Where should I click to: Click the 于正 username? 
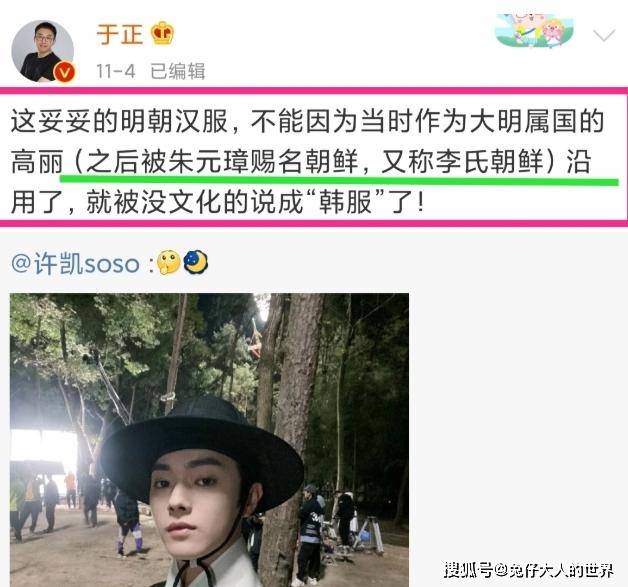coord(119,34)
